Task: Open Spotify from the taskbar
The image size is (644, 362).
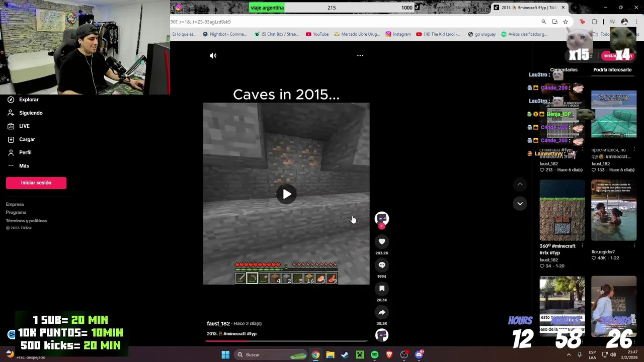Action: click(x=374, y=355)
